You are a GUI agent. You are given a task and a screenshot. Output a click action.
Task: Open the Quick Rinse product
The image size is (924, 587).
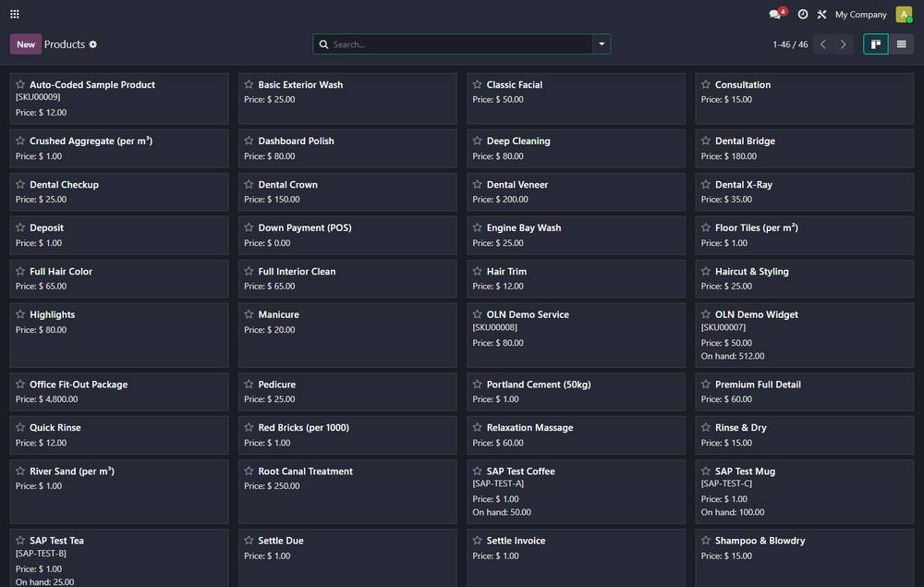point(119,435)
